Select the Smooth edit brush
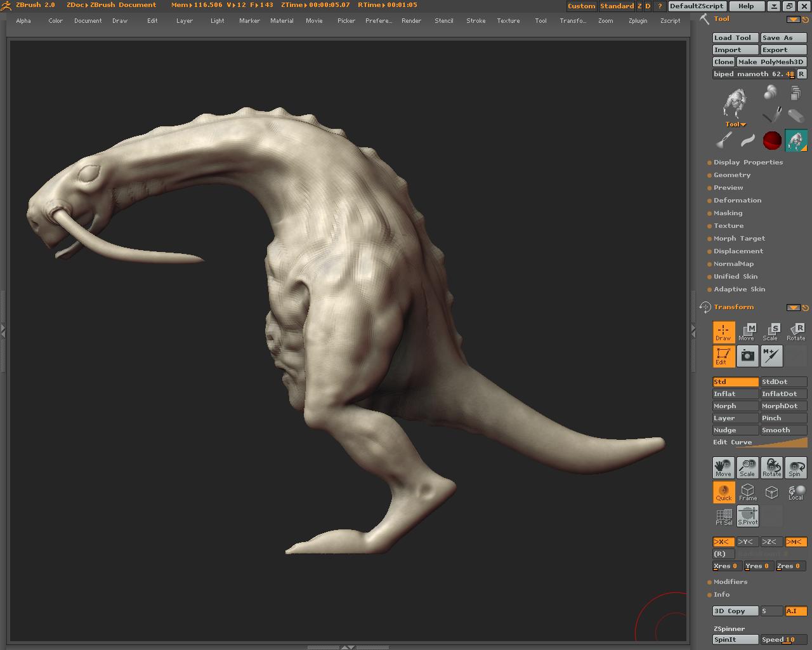 (x=783, y=430)
